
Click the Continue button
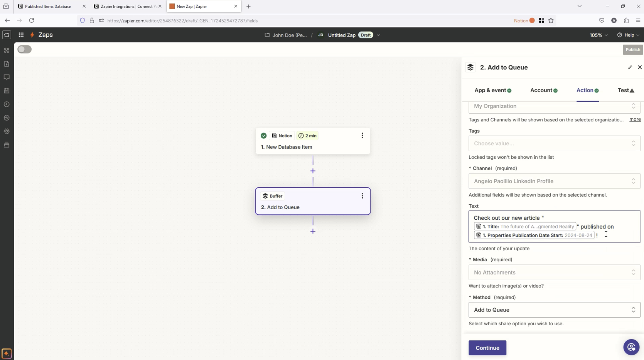(x=487, y=348)
